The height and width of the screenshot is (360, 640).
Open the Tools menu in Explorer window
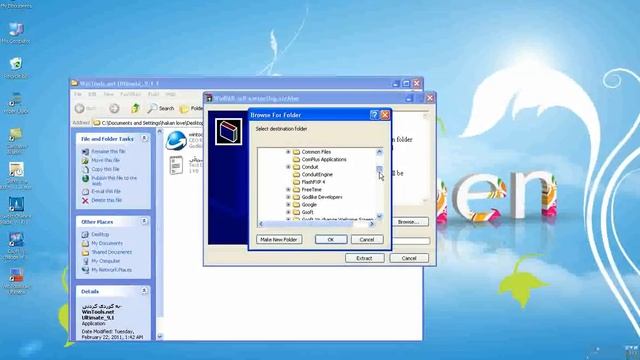[153, 94]
